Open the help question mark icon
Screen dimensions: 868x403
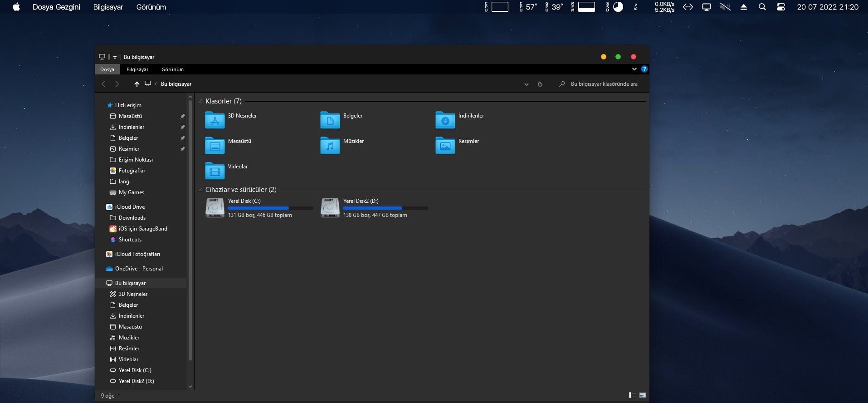[644, 69]
